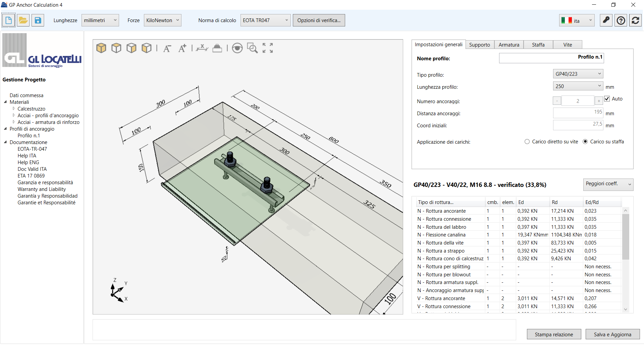Image resolution: width=644 pixels, height=345 pixels.
Task: Open the Forze units dropdown
Action: (163, 20)
